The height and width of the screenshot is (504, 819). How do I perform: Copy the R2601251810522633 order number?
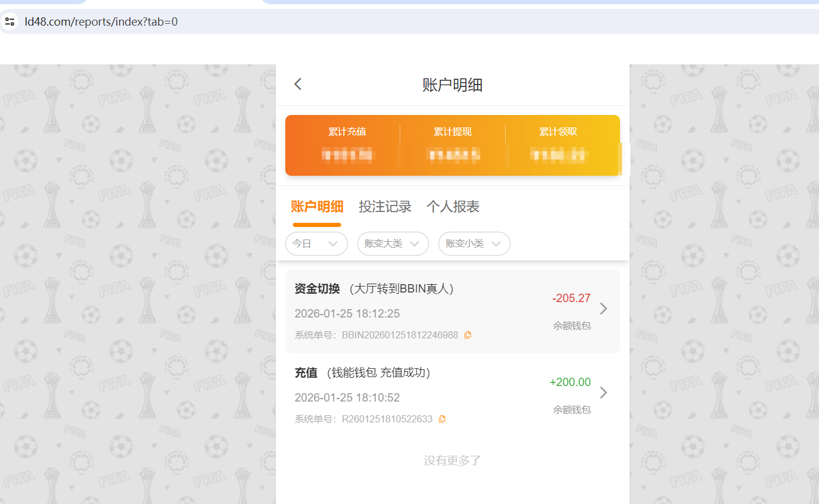click(441, 418)
